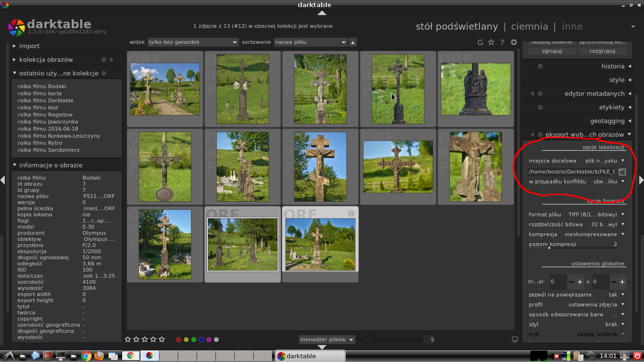Open Firefox from the taskbar launcher
Image resolution: width=644 pixels, height=362 pixels.
point(99,356)
